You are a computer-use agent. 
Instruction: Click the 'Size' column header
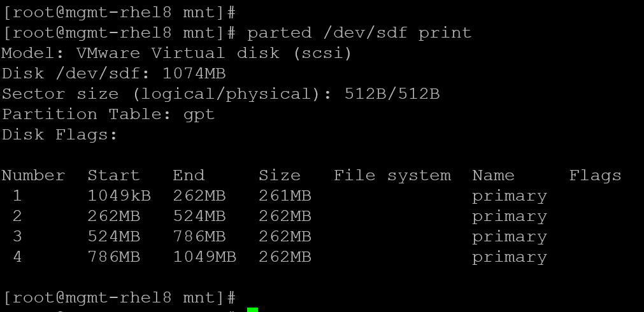pyautogui.click(x=279, y=176)
